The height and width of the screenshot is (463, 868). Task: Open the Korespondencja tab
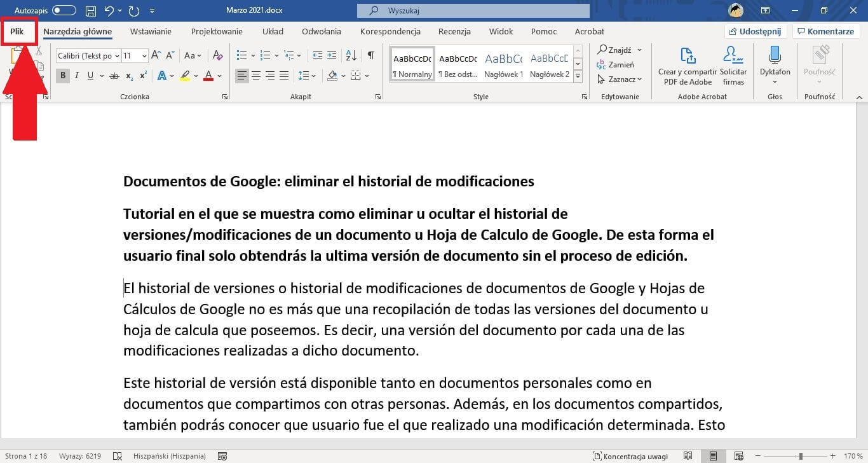pyautogui.click(x=390, y=31)
